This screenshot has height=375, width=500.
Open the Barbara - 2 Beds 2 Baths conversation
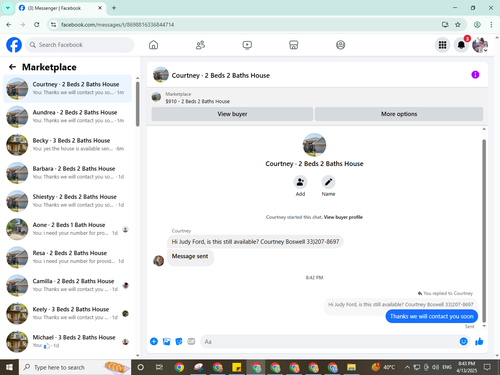pyautogui.click(x=67, y=173)
